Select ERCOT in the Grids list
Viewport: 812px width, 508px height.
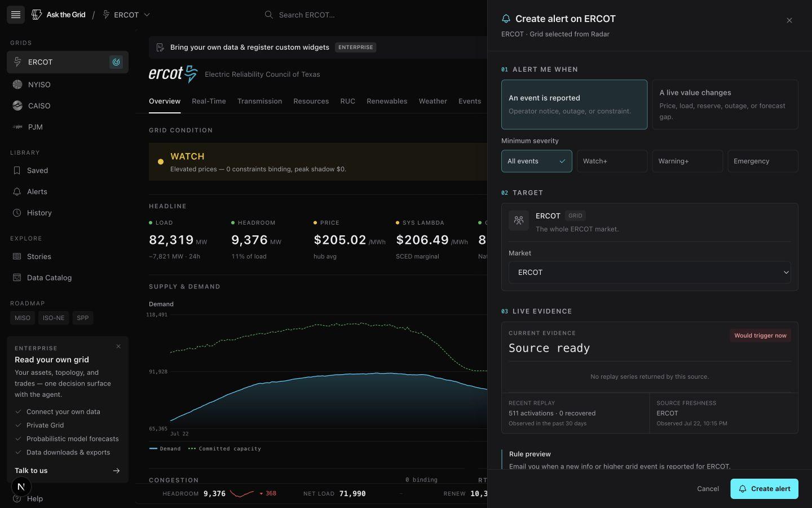(x=68, y=62)
